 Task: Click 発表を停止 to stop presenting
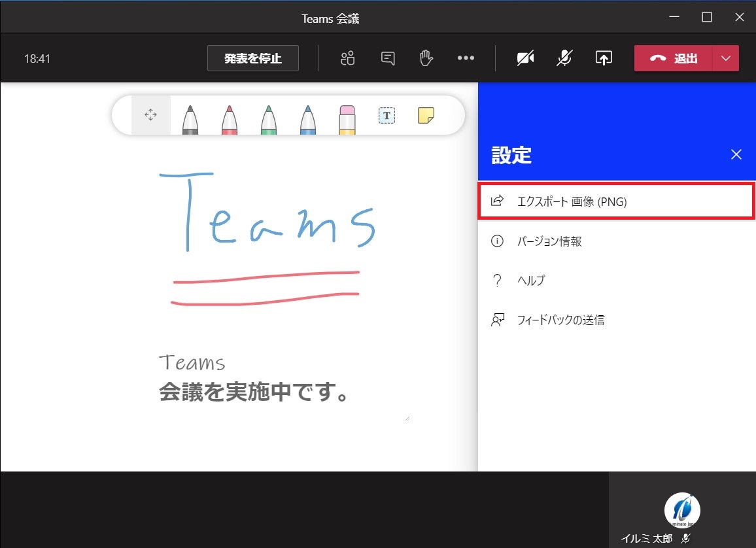tap(253, 58)
